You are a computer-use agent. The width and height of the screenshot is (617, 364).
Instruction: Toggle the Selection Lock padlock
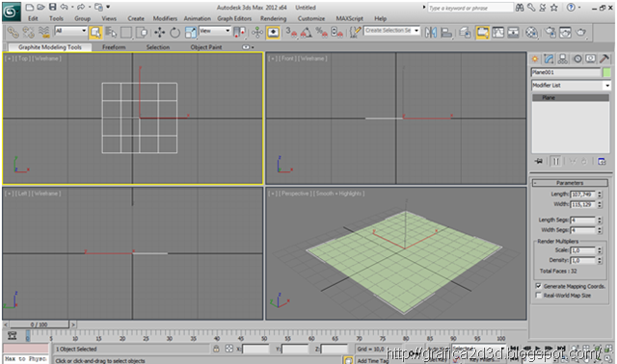coord(216,349)
